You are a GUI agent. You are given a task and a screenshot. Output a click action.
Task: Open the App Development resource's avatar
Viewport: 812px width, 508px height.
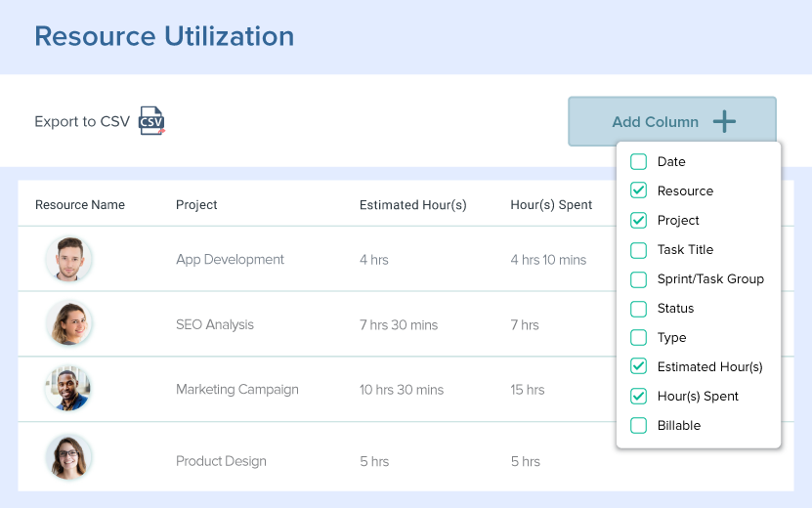pos(68,260)
